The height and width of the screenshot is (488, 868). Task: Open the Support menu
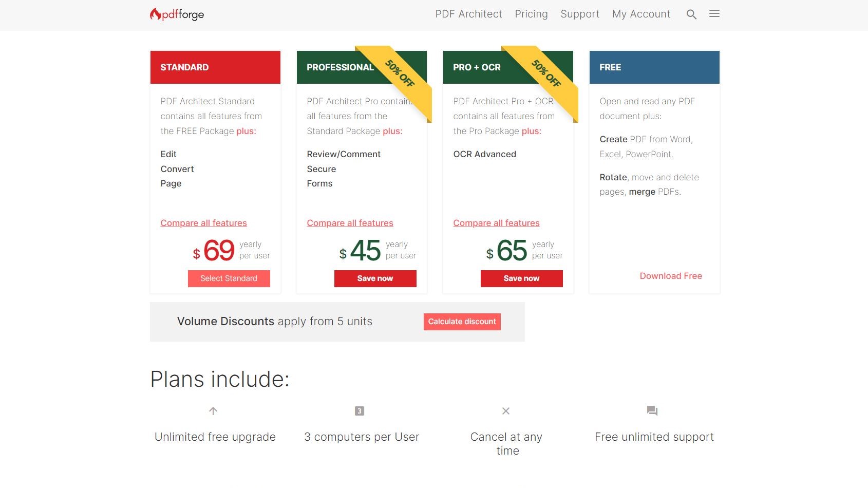click(580, 14)
